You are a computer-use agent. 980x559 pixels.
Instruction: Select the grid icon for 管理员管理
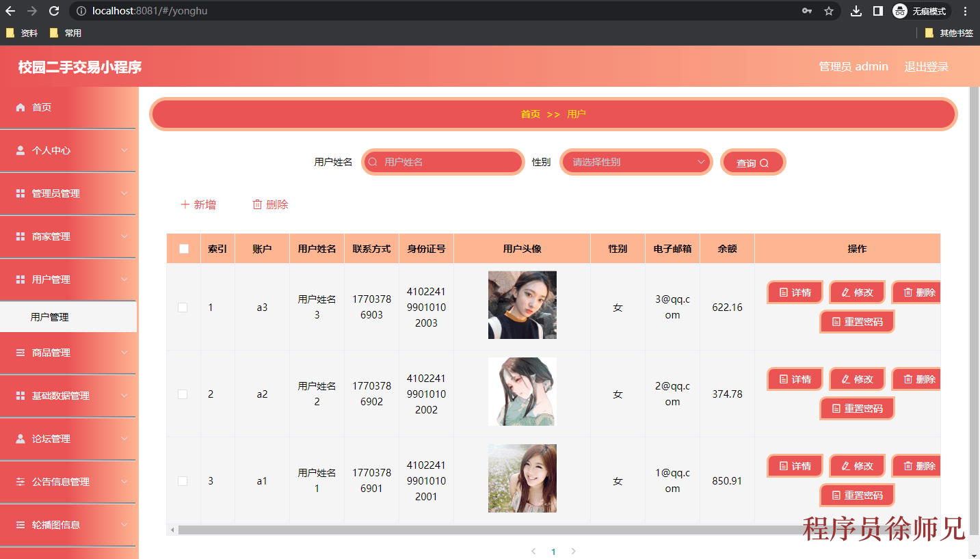(x=20, y=193)
